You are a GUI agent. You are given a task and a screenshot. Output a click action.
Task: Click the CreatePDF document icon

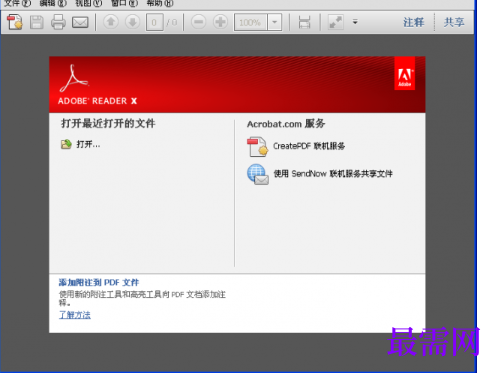(x=257, y=146)
